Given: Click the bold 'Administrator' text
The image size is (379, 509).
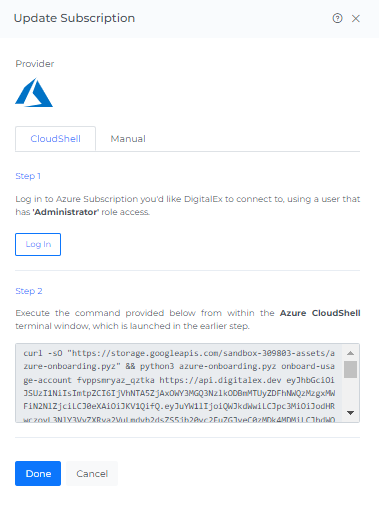Looking at the screenshot, I should pos(66,212).
